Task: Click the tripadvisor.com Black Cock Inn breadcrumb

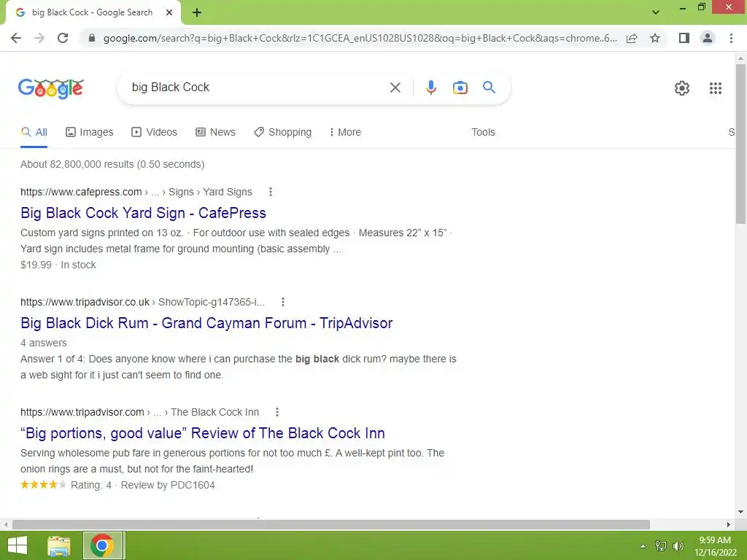Action: click(139, 413)
